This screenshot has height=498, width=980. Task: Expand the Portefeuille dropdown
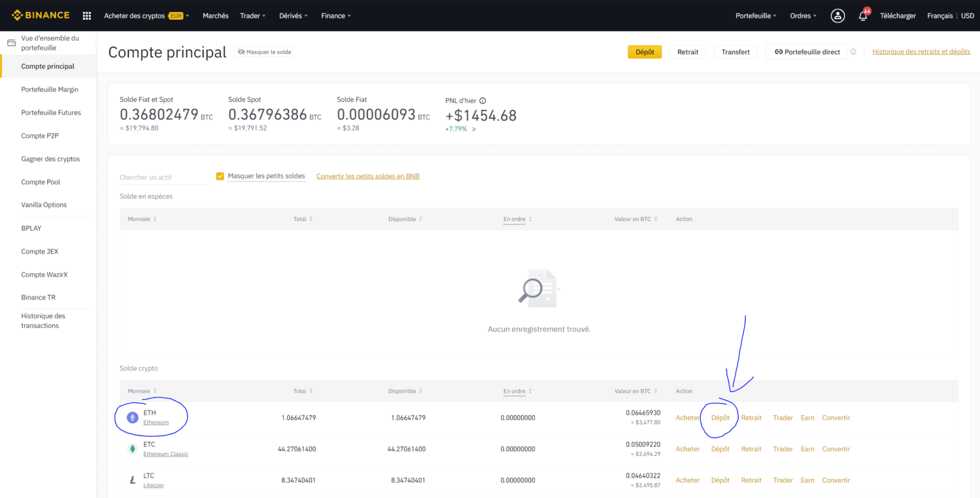756,15
